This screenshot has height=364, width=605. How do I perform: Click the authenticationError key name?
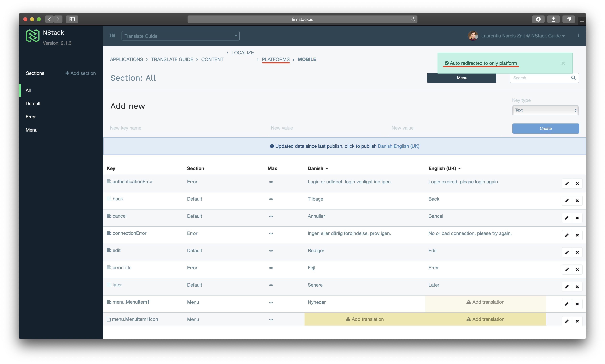[x=133, y=181]
